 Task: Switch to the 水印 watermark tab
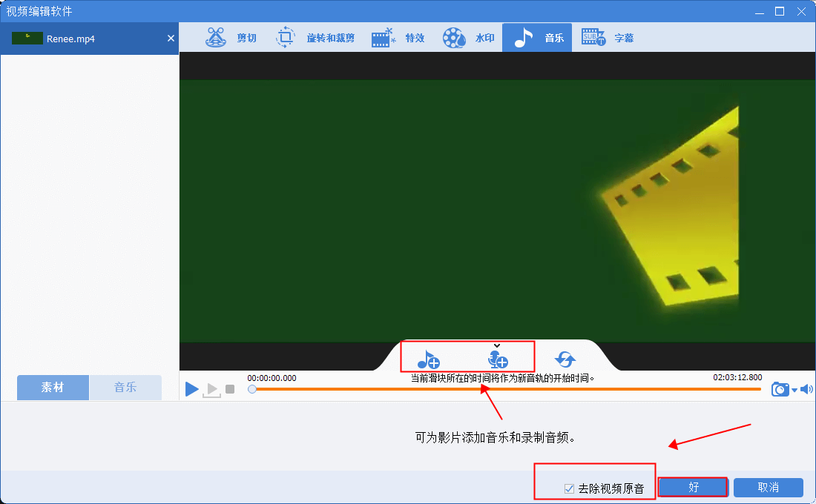(x=468, y=38)
